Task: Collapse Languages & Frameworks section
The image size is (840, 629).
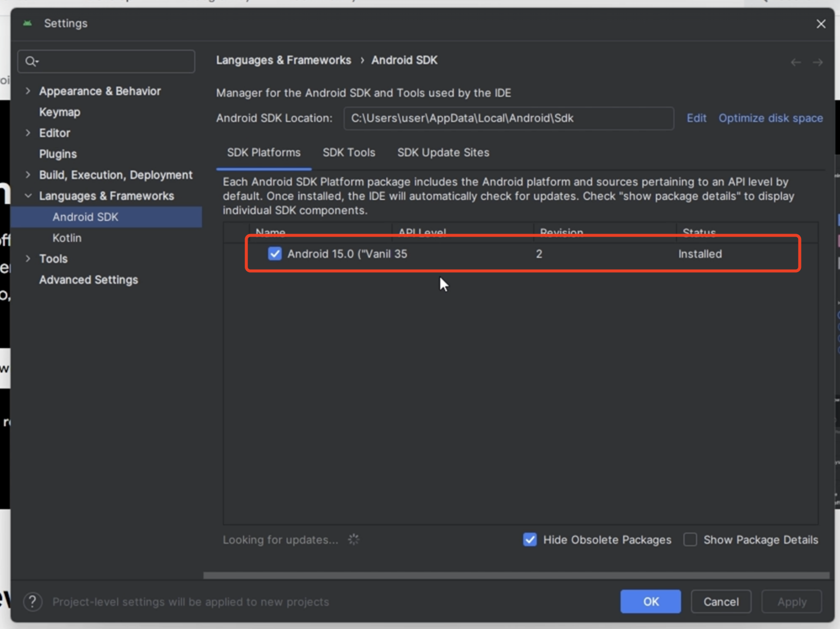Action: [x=28, y=196]
